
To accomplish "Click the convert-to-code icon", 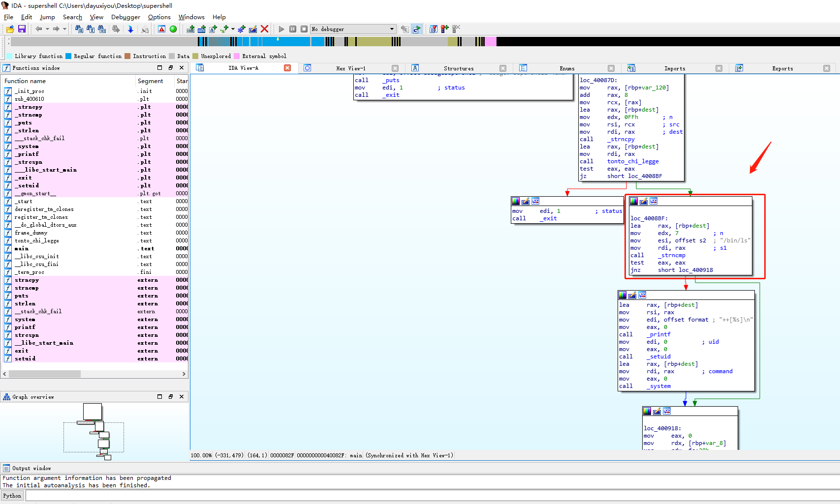I will pos(190,29).
